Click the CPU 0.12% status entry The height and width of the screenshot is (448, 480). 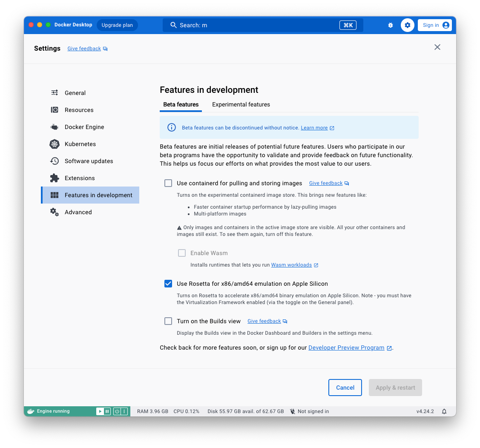(187, 411)
